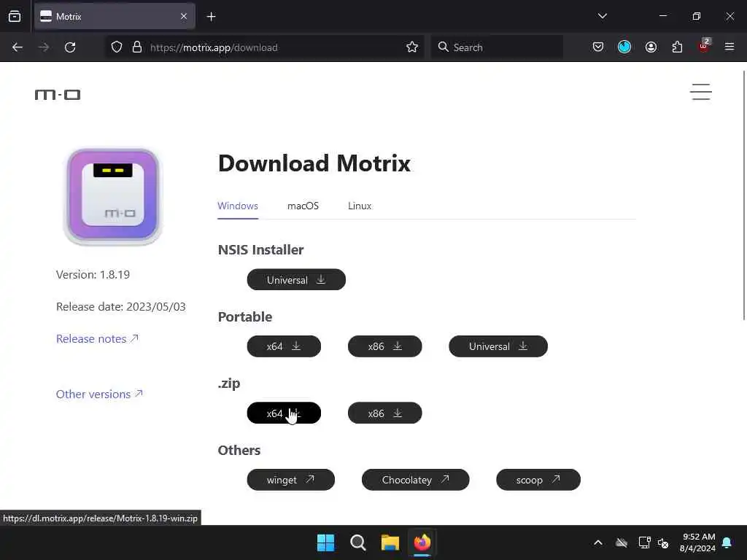Click the Others section heading
747x560 pixels.
(x=239, y=450)
